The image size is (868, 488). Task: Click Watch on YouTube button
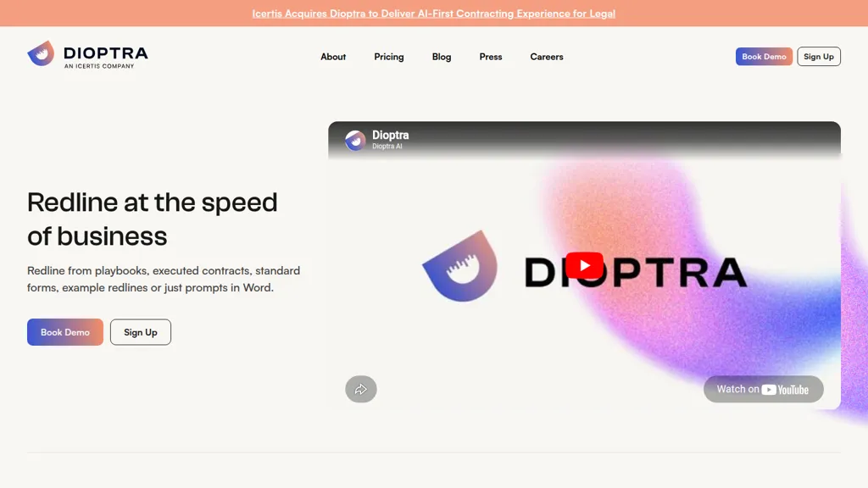point(764,389)
